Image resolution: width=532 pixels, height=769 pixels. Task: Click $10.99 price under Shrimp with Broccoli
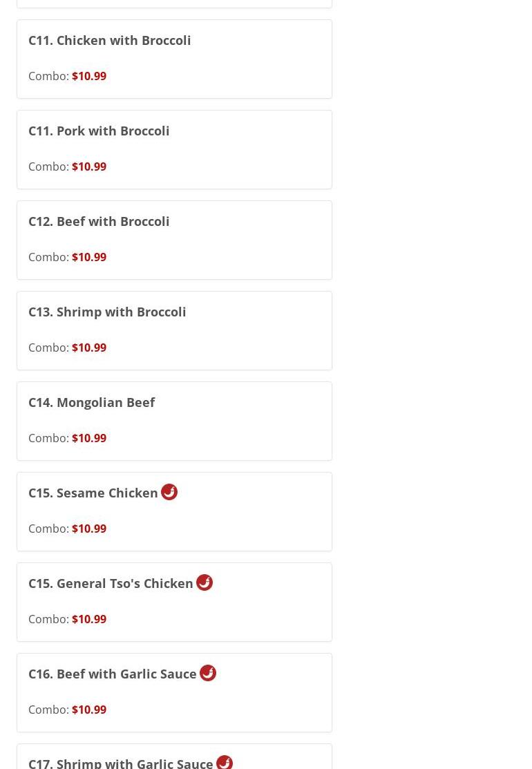89,348
